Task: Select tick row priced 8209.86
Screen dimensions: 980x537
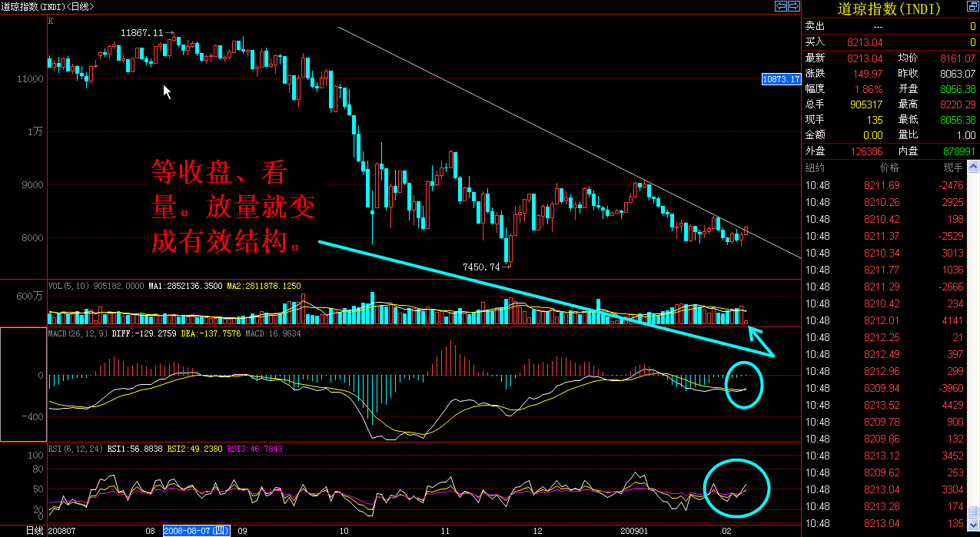Action: (x=885, y=439)
